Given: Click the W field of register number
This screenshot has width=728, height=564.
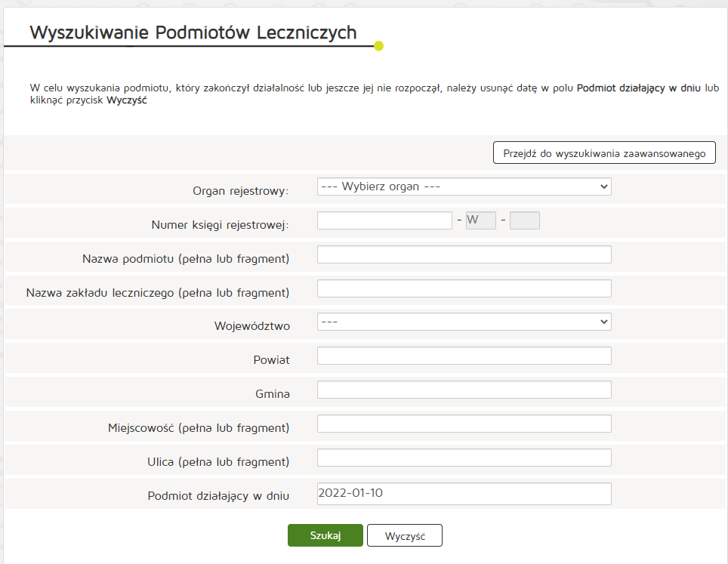Looking at the screenshot, I should point(480,220).
